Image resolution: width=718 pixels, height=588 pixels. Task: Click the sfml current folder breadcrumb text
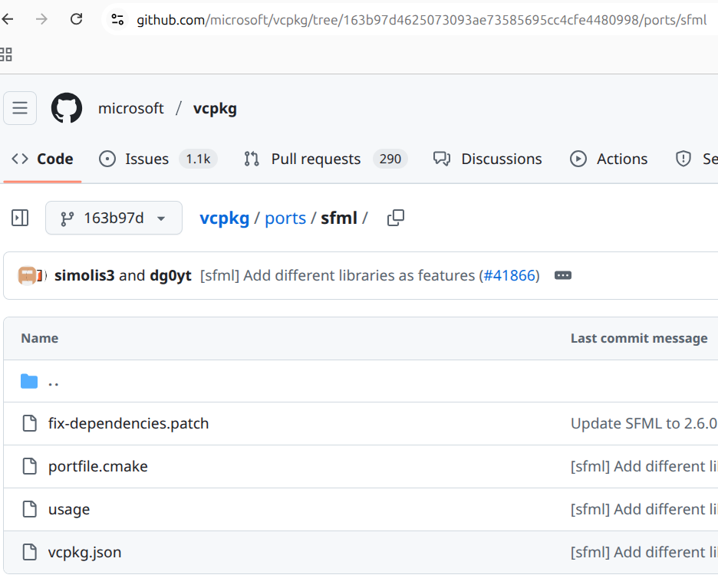tap(339, 218)
